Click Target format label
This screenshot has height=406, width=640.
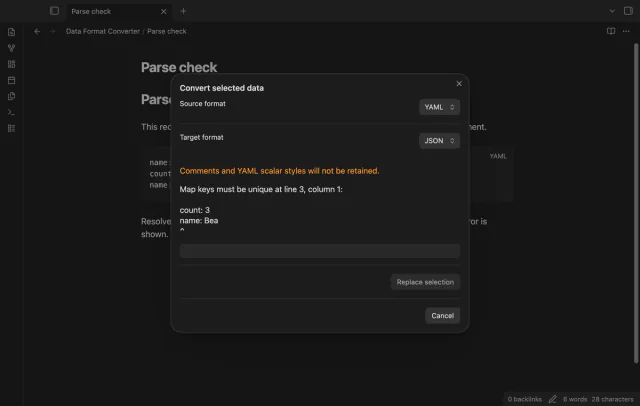[202, 138]
